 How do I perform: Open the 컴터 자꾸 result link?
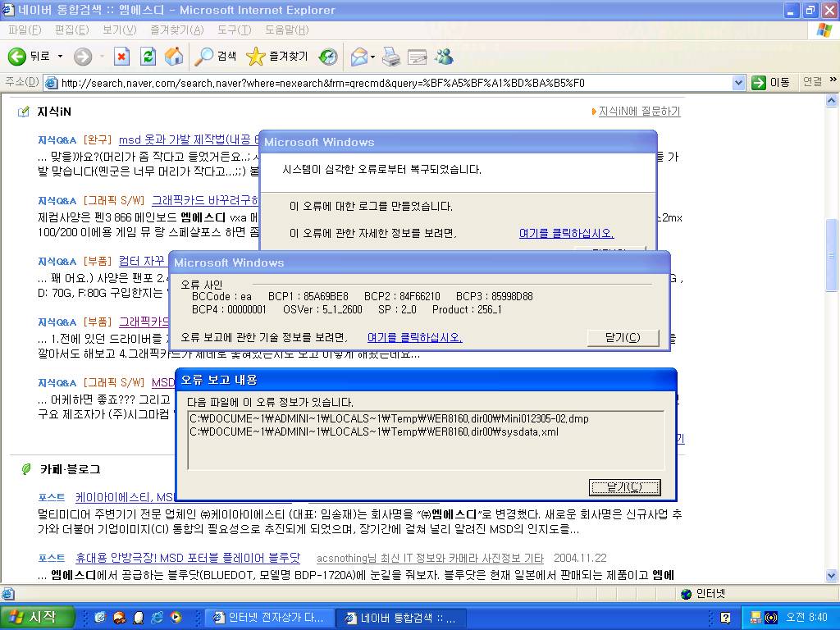pos(142,261)
